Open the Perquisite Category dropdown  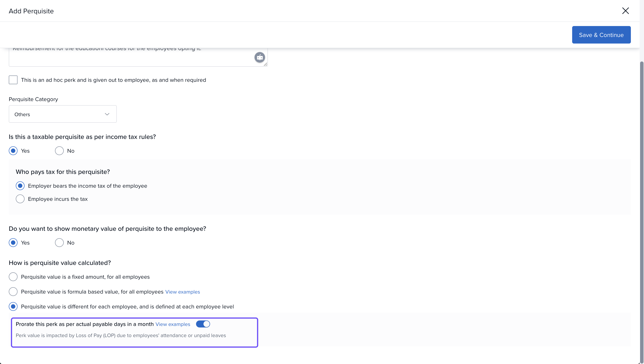(x=63, y=114)
